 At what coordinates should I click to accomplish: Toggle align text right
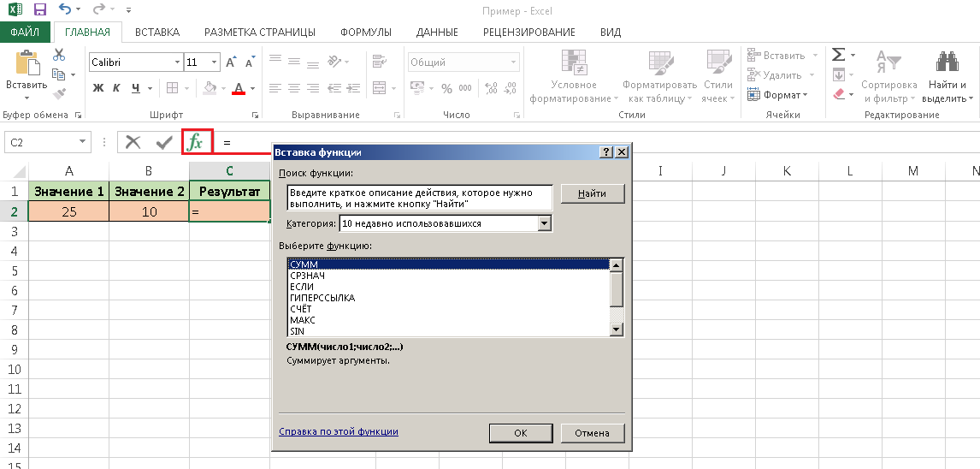(314, 88)
